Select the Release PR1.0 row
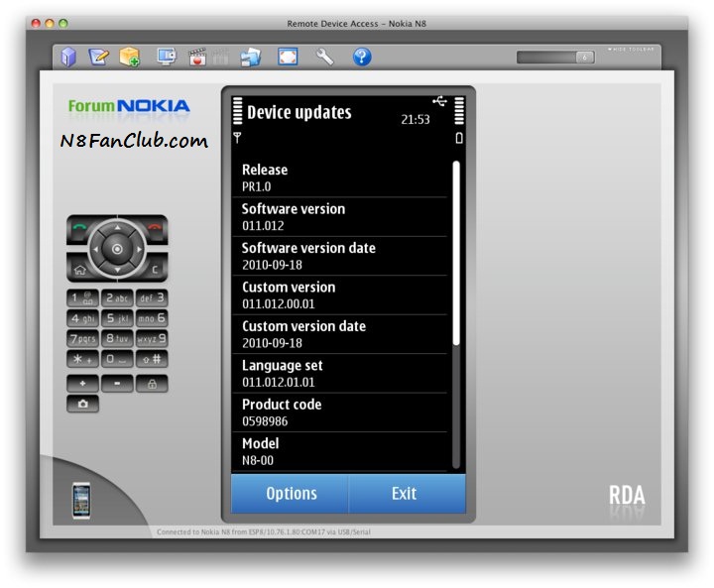714x588 pixels. pyautogui.click(x=340, y=177)
